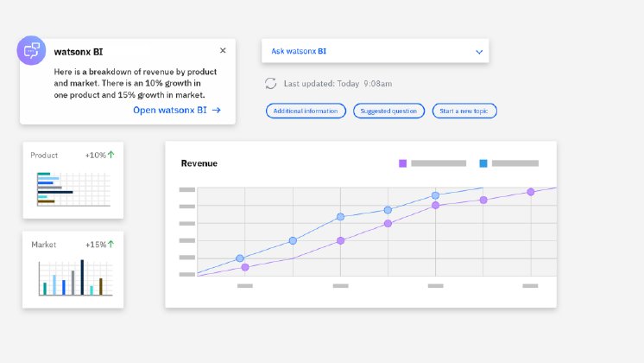Select the first blue data point on Revenue line
This screenshot has height=363, width=644.
pos(240,258)
